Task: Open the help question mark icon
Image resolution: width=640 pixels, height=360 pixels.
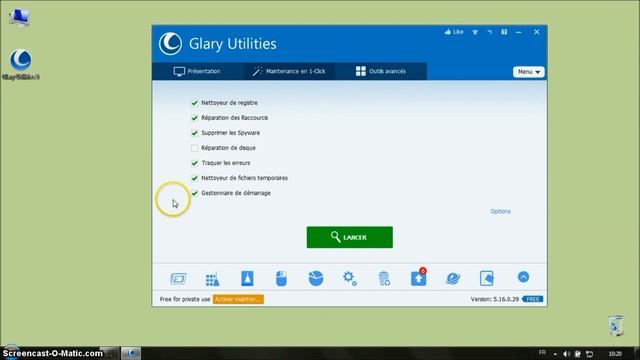Action: (504, 32)
